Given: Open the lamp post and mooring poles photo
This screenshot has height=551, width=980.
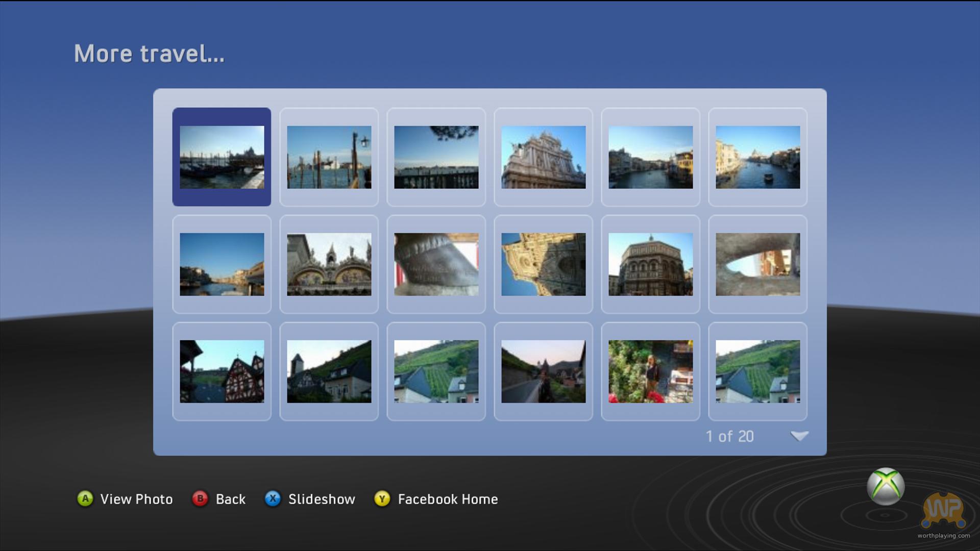Looking at the screenshot, I should point(329,157).
